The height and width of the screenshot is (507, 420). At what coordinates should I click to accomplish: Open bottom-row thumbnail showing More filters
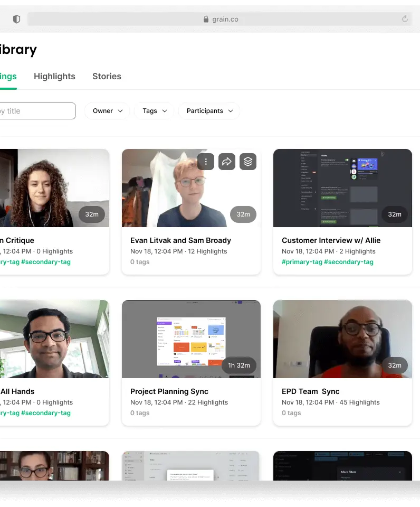tap(343, 466)
